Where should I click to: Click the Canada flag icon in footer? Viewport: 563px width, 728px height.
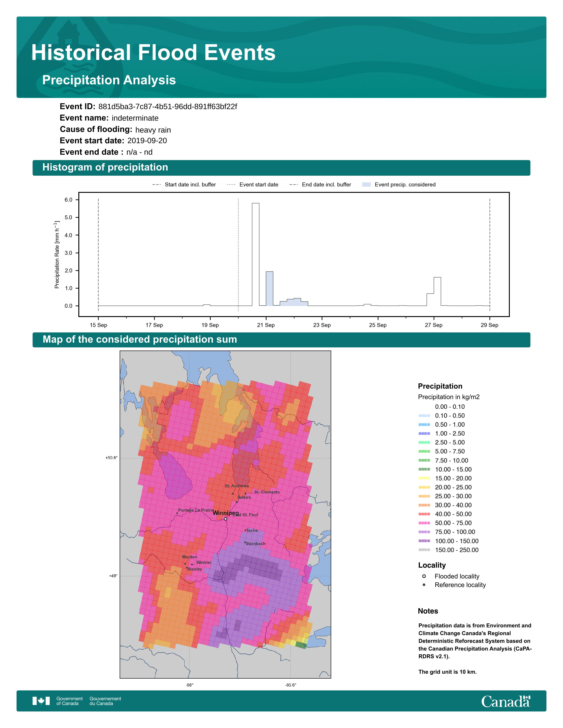(x=41, y=701)
